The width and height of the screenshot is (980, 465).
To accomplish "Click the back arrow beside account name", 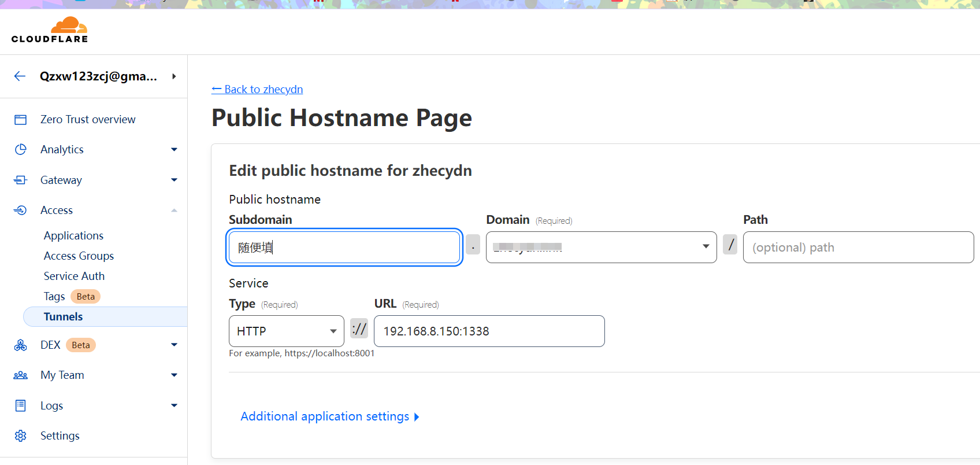I will pyautogui.click(x=20, y=76).
